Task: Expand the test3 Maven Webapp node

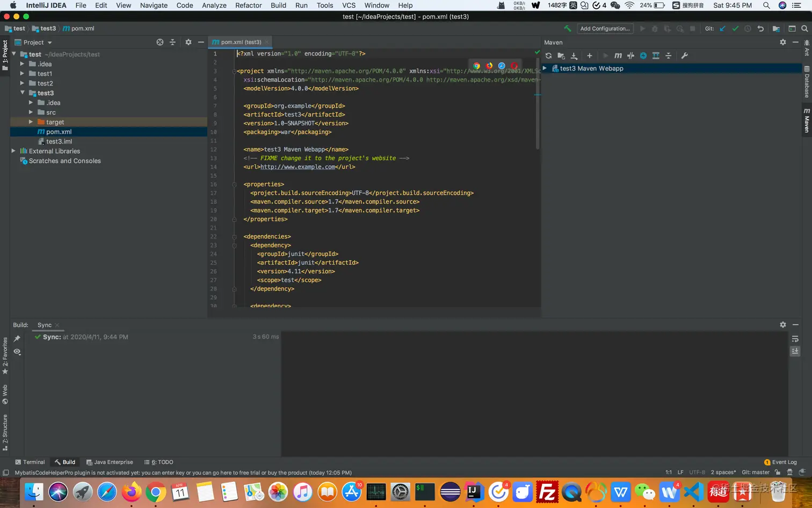Action: (x=545, y=68)
